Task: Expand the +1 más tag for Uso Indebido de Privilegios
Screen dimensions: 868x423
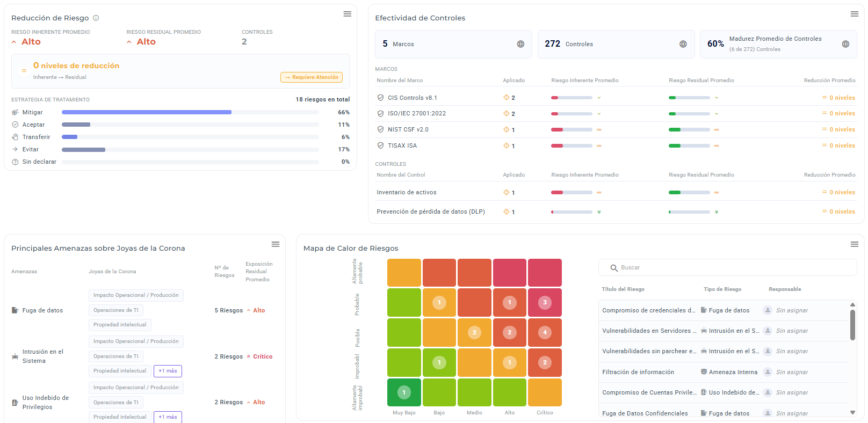Action: (x=168, y=417)
